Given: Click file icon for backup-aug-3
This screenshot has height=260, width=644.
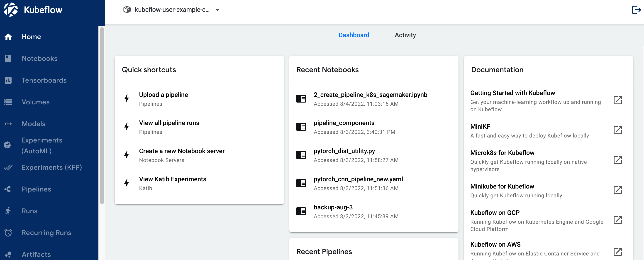Looking at the screenshot, I should click(301, 211).
